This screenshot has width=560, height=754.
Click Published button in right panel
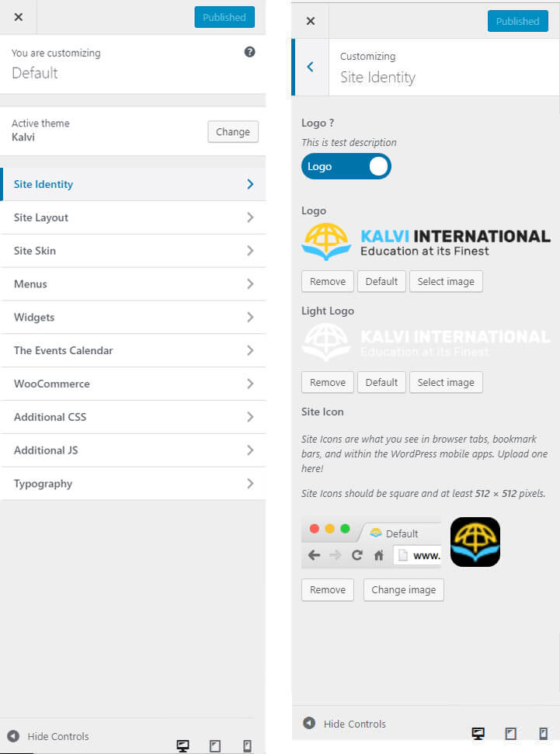[517, 21]
